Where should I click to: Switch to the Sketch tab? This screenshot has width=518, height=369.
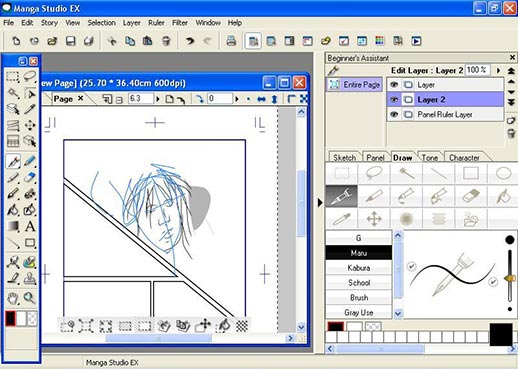(344, 157)
